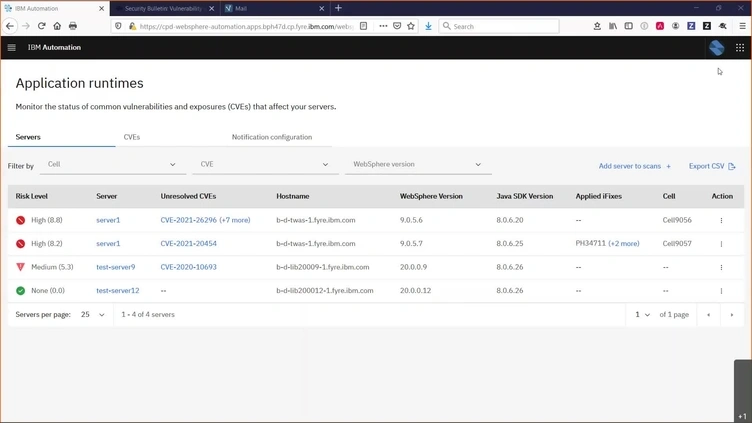Go to previous page of servers table
The image size is (752, 423).
coord(709,315)
